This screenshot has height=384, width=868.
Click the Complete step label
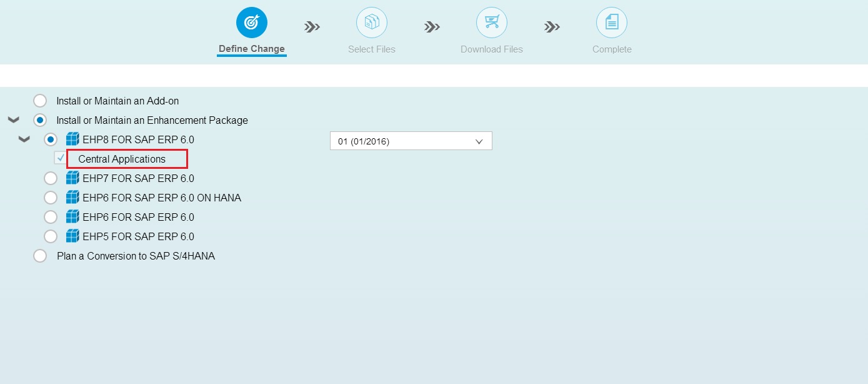coord(612,49)
